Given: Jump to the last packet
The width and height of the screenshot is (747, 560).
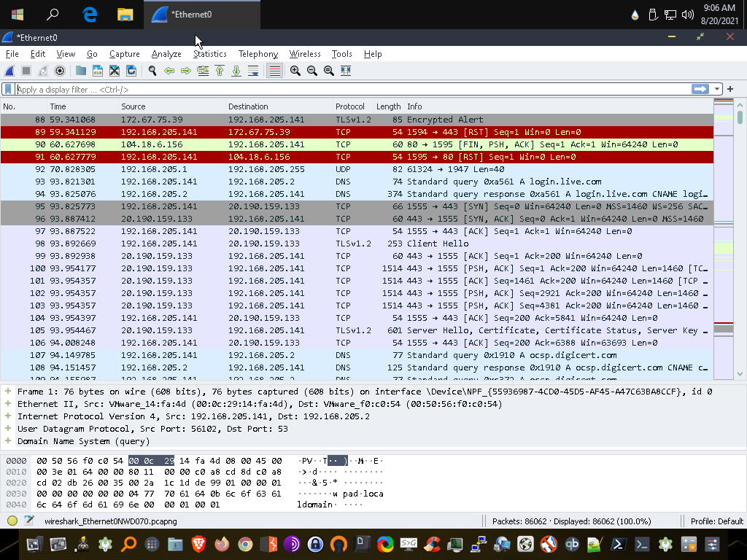Looking at the screenshot, I should click(236, 71).
